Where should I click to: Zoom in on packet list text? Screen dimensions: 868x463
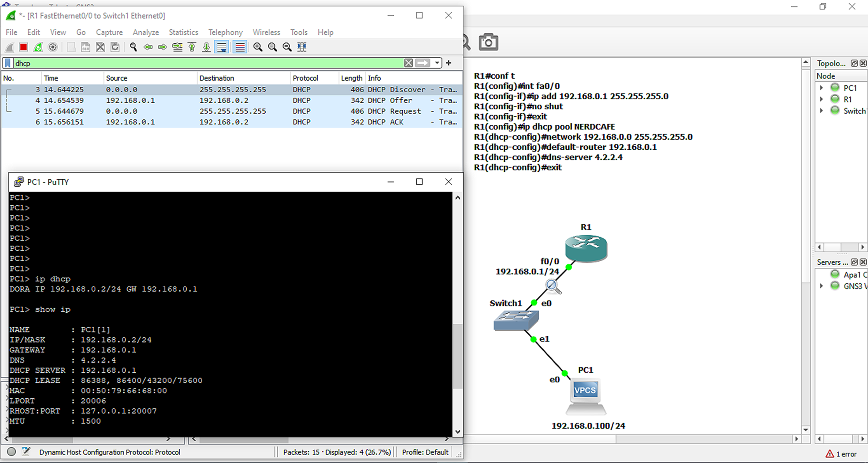(x=258, y=47)
